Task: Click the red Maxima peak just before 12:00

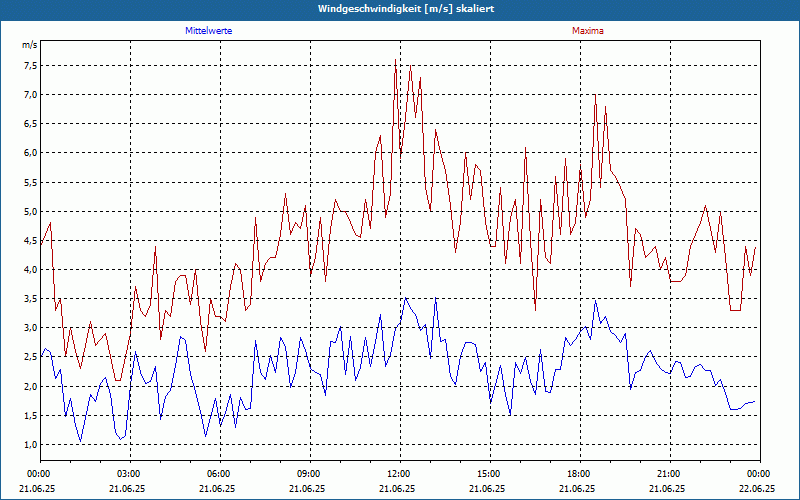Action: [x=395, y=60]
